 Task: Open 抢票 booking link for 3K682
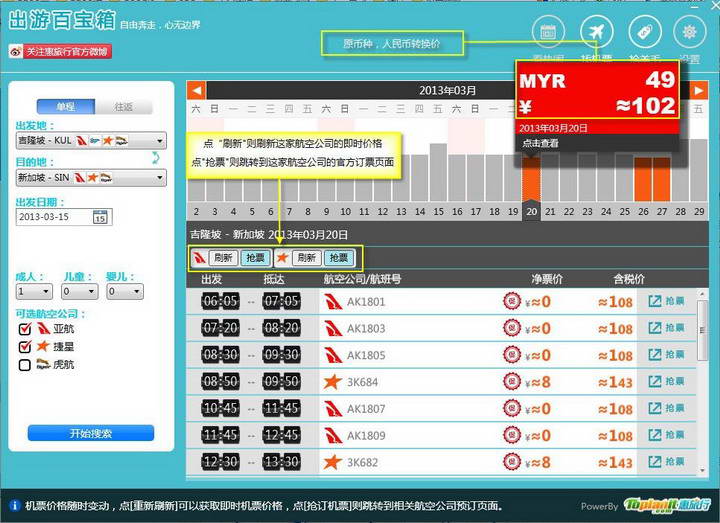pos(667,461)
